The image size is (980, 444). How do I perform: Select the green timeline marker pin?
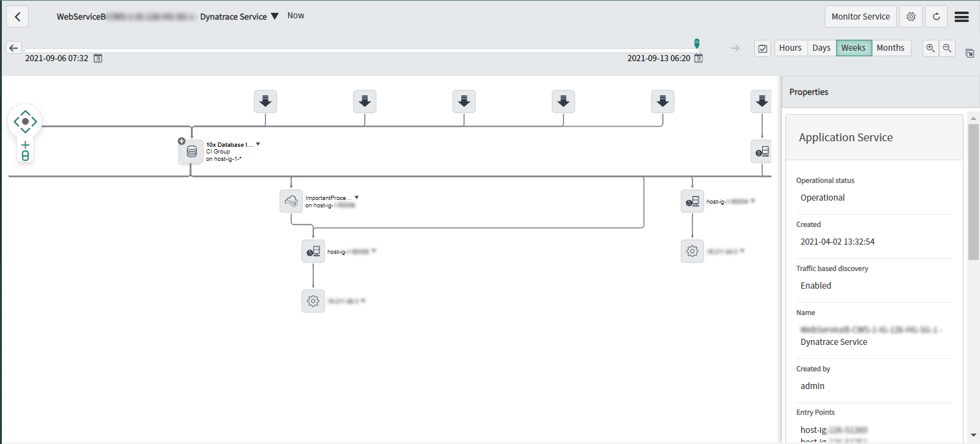[697, 43]
